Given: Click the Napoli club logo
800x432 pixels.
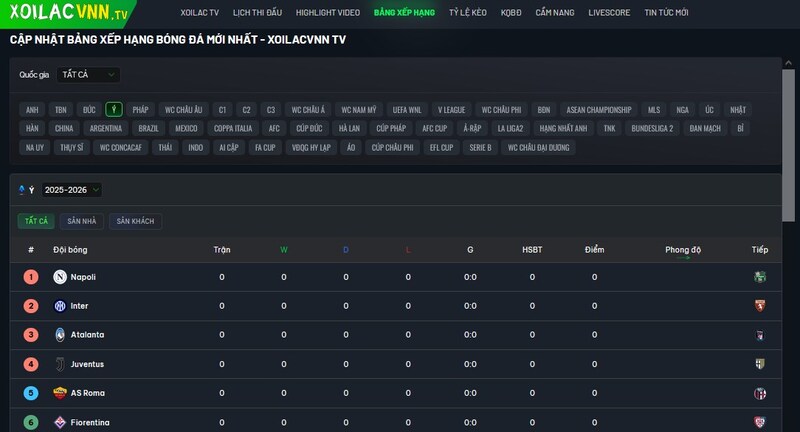Looking at the screenshot, I should coord(60,277).
